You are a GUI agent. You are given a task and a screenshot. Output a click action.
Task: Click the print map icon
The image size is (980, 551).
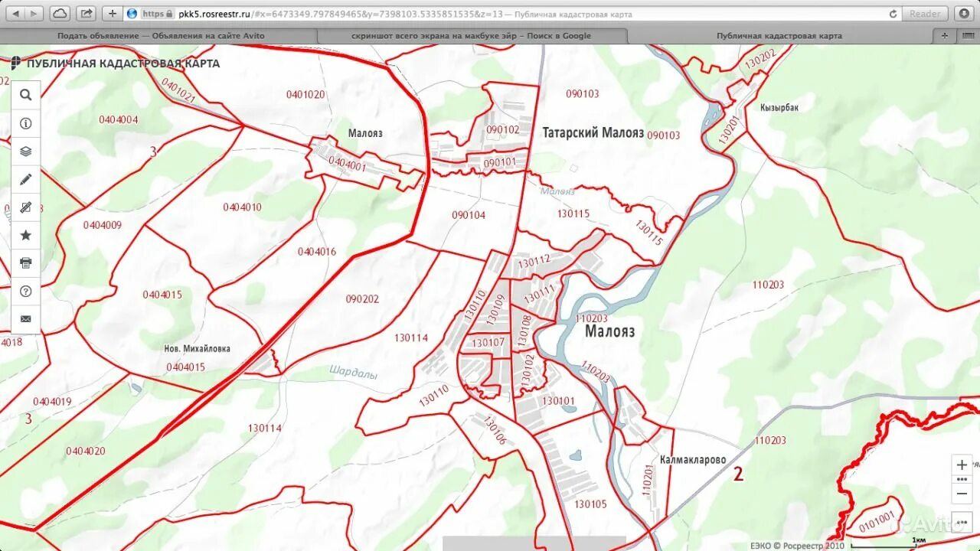click(x=26, y=262)
